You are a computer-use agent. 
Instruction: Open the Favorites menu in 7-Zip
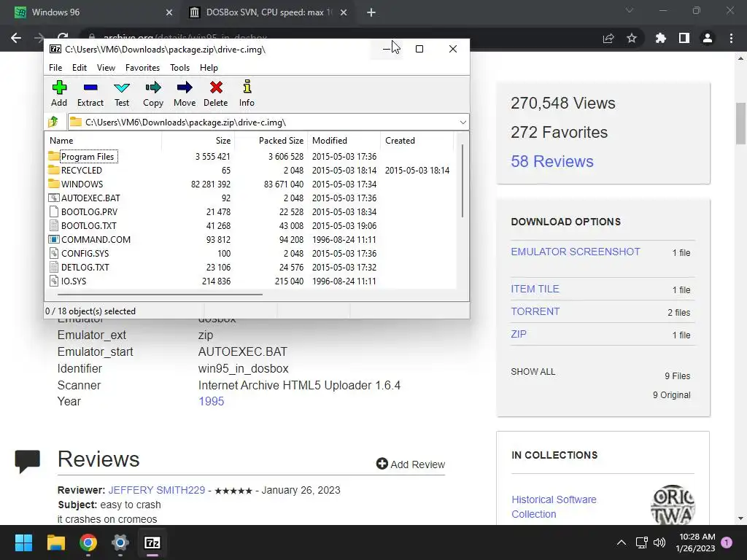[142, 68]
